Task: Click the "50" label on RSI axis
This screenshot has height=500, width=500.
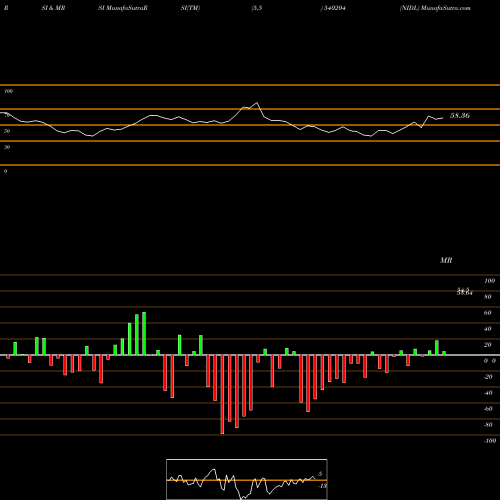Action: [7, 131]
